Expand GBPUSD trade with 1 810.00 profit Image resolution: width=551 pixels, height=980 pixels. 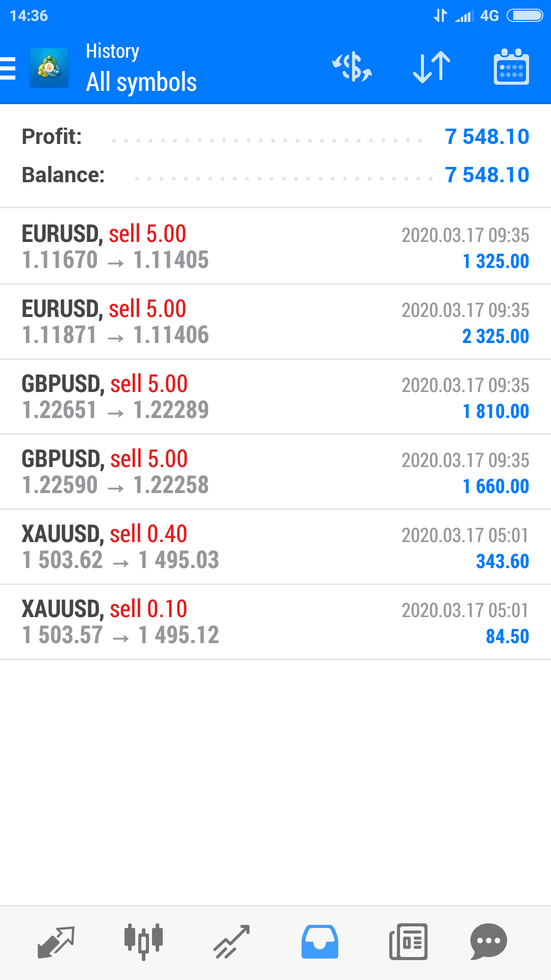coord(275,397)
